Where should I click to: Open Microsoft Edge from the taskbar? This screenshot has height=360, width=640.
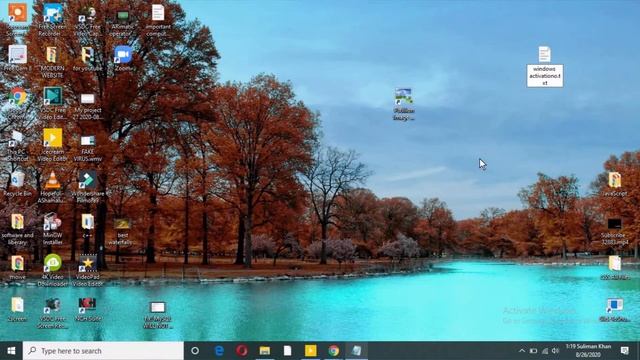pos(219,351)
